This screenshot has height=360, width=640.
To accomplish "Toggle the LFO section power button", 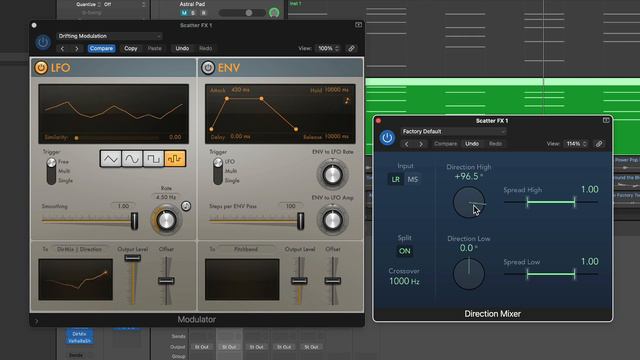I will click(41, 67).
